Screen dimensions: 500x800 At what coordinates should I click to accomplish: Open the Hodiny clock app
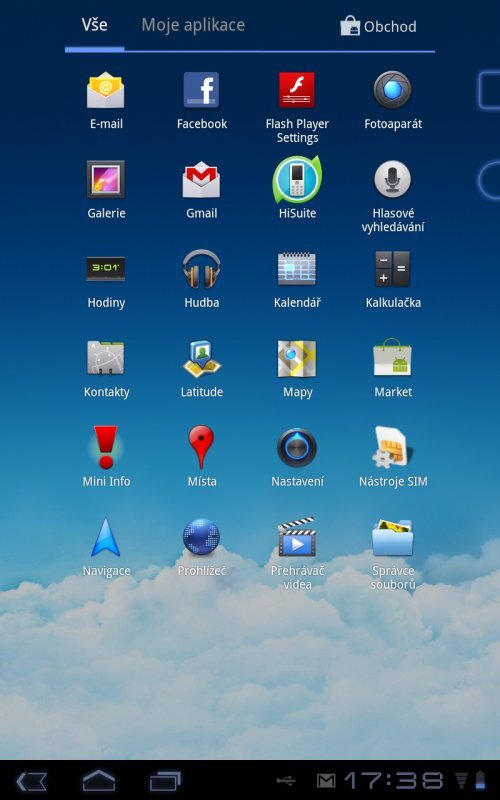click(106, 268)
